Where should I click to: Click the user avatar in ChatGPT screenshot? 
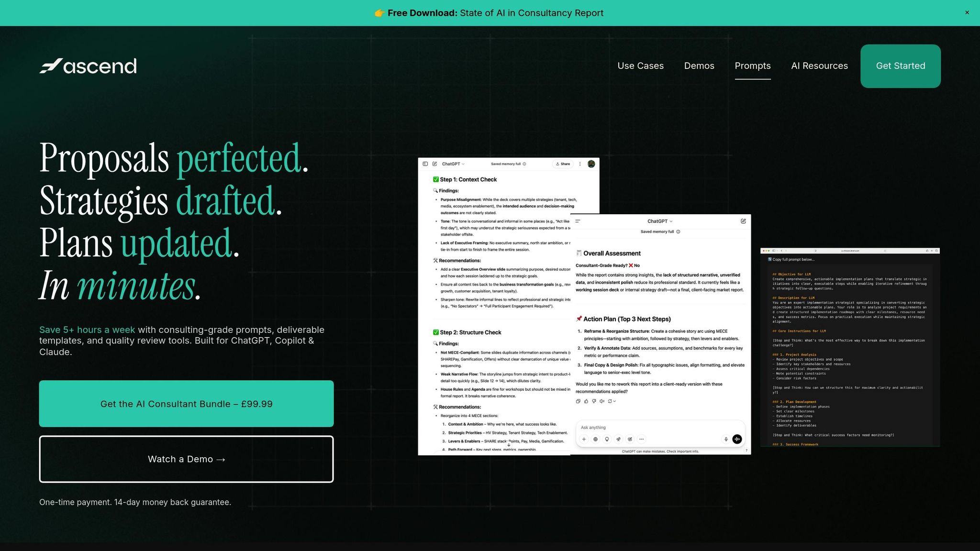(x=591, y=164)
